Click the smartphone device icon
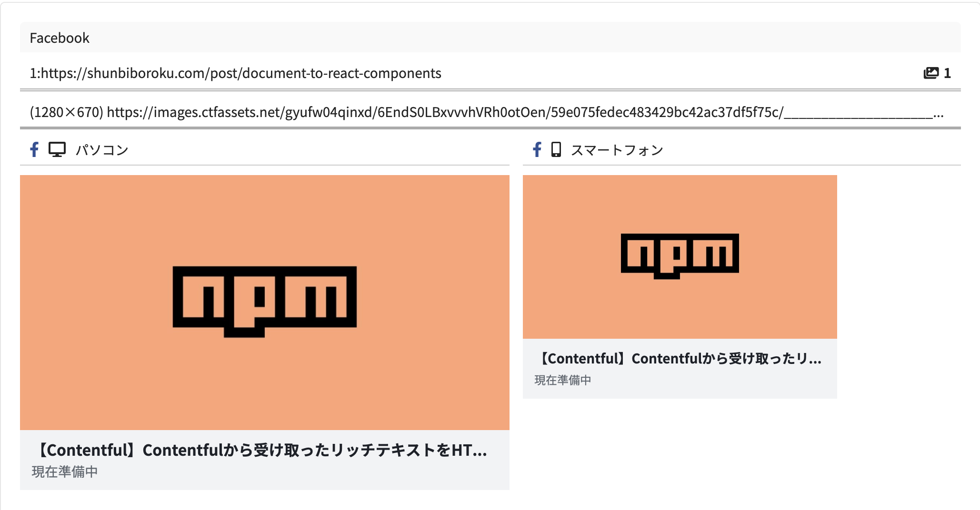Image resolution: width=980 pixels, height=510 pixels. pyautogui.click(x=556, y=150)
